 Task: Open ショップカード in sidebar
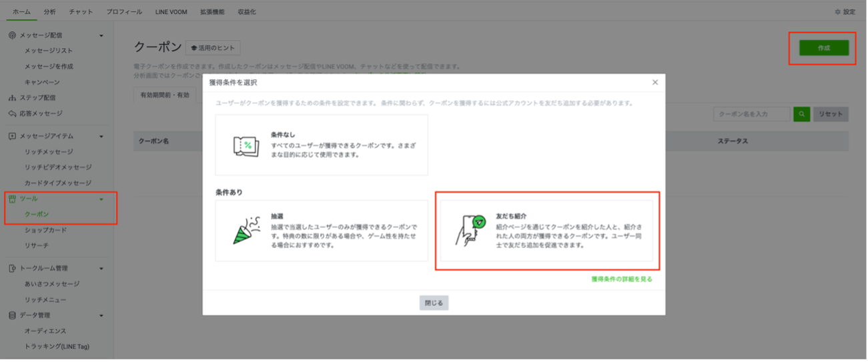pos(45,230)
